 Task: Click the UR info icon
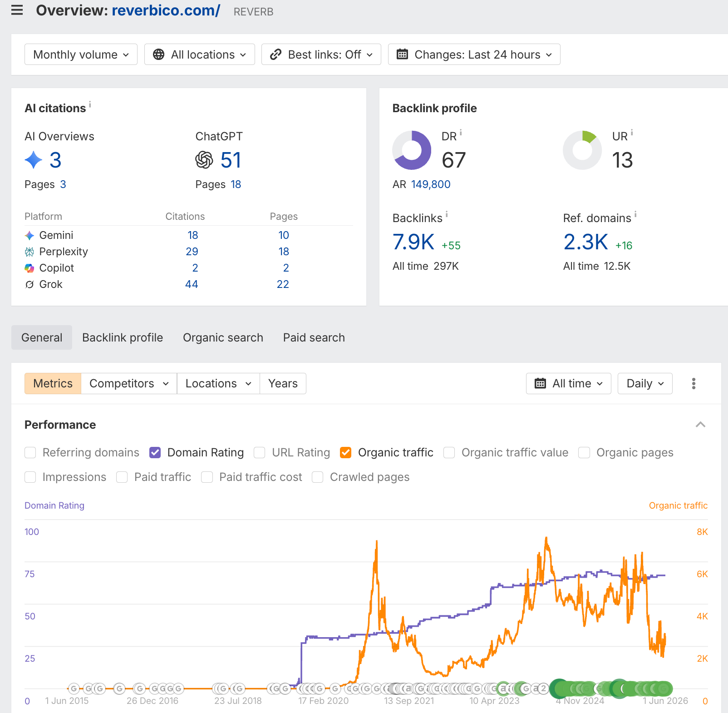click(632, 133)
